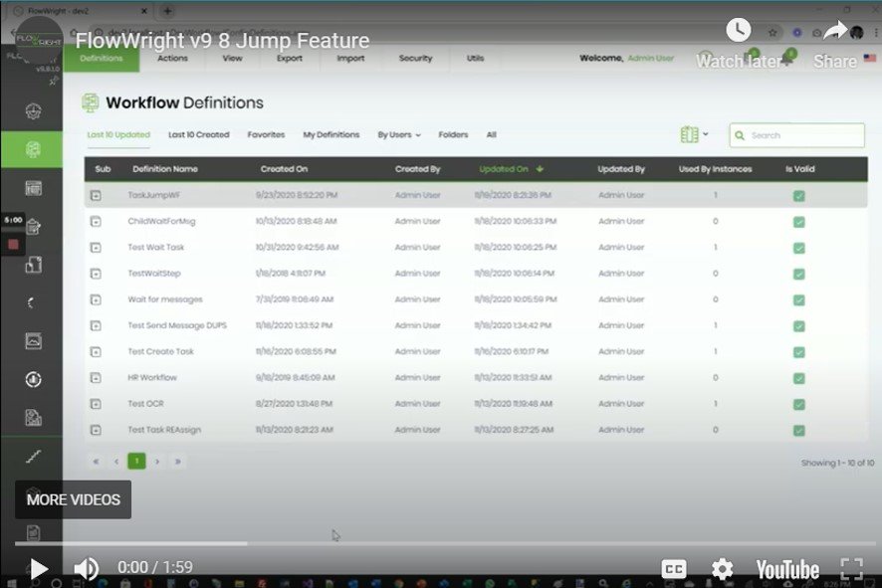Expand the By Users dropdown

point(398,135)
